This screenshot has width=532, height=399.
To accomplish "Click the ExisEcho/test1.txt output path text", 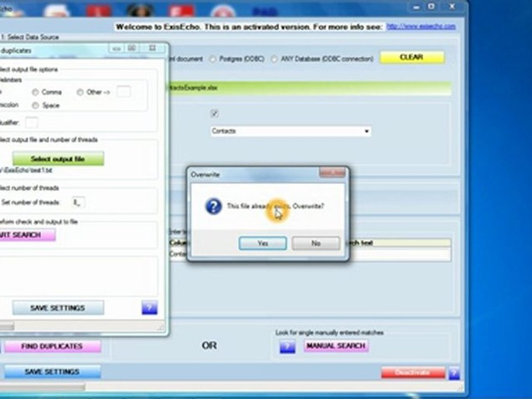I will click(x=27, y=170).
